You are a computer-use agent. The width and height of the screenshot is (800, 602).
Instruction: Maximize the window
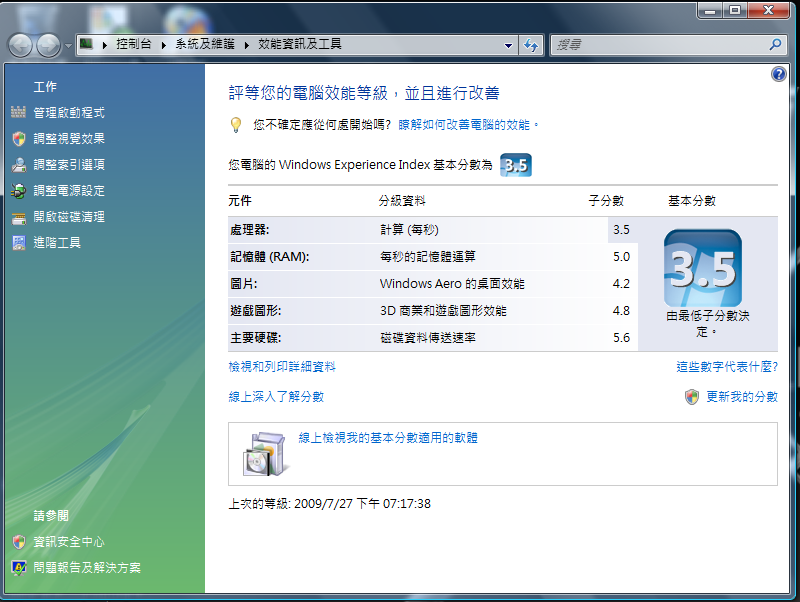735,10
